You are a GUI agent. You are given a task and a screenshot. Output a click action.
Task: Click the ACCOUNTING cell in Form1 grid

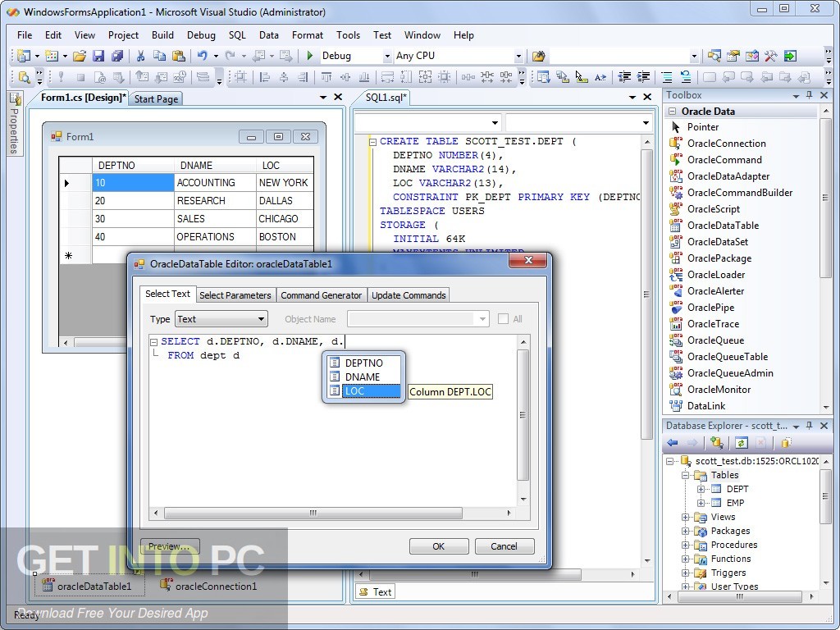tap(215, 183)
